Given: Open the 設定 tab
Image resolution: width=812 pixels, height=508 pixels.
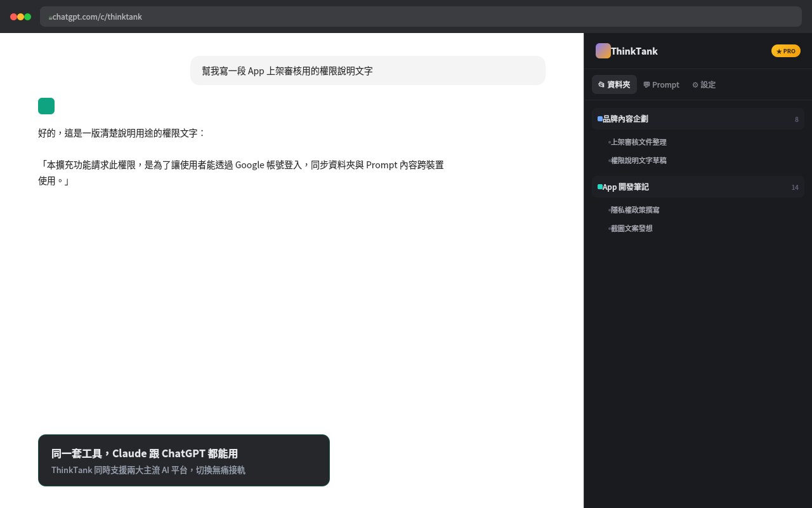Looking at the screenshot, I should pyautogui.click(x=704, y=84).
